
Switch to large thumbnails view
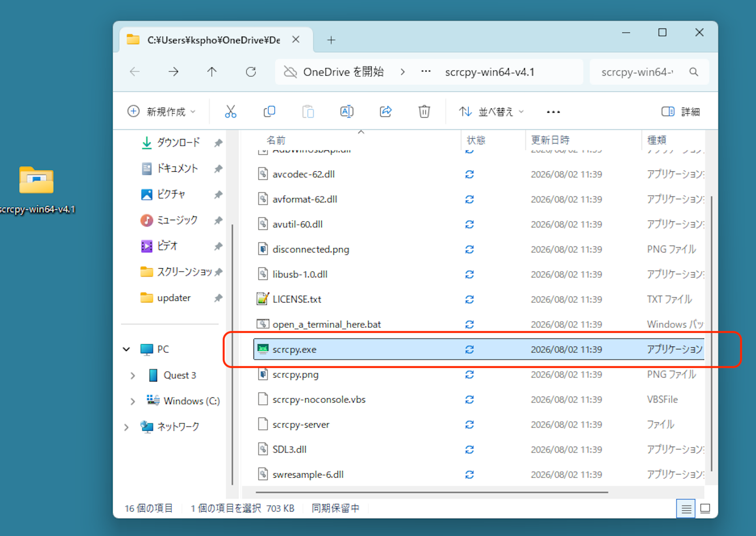click(705, 509)
